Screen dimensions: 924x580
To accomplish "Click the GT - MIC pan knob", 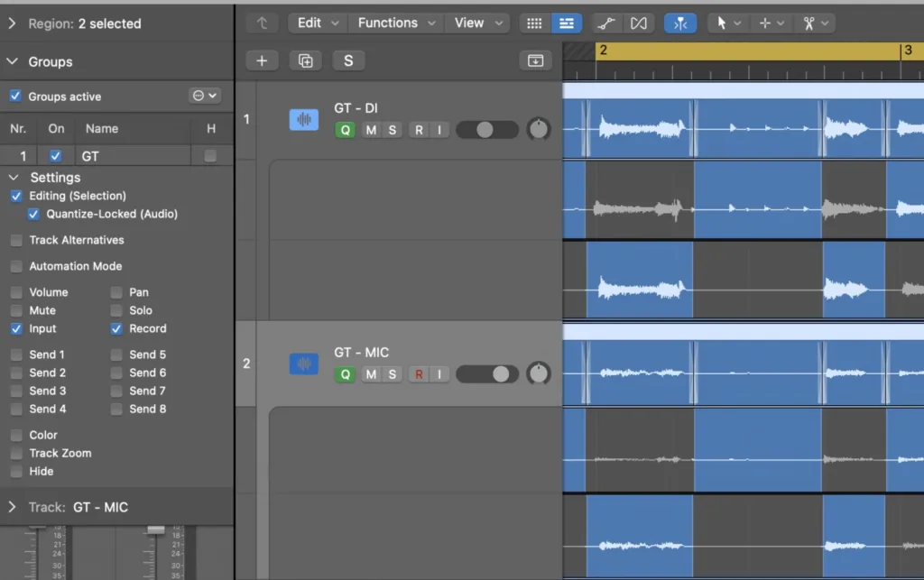I will (x=539, y=373).
